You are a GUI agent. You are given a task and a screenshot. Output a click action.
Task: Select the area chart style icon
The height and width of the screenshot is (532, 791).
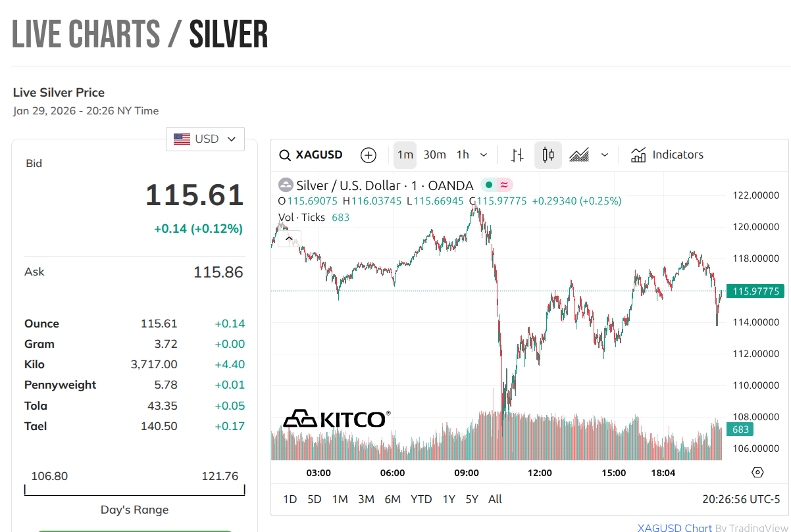click(x=579, y=155)
